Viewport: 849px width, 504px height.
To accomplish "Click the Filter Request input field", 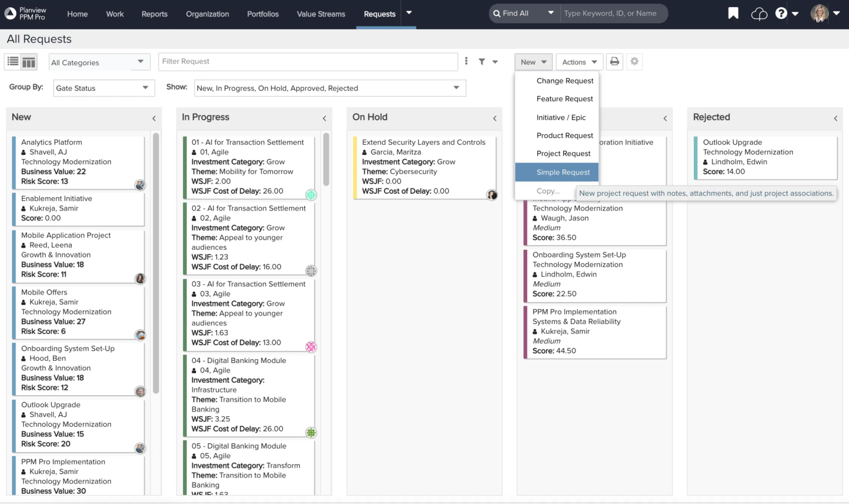I will pyautogui.click(x=308, y=61).
